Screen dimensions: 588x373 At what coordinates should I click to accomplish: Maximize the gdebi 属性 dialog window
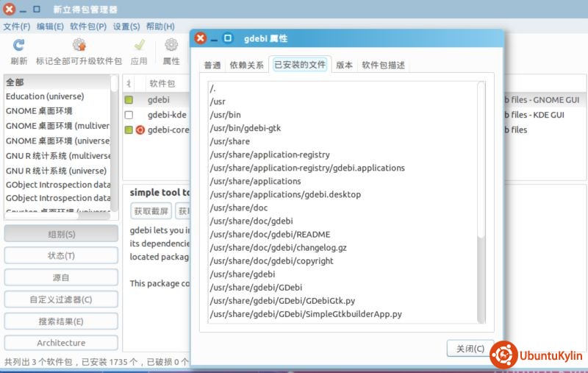228,38
